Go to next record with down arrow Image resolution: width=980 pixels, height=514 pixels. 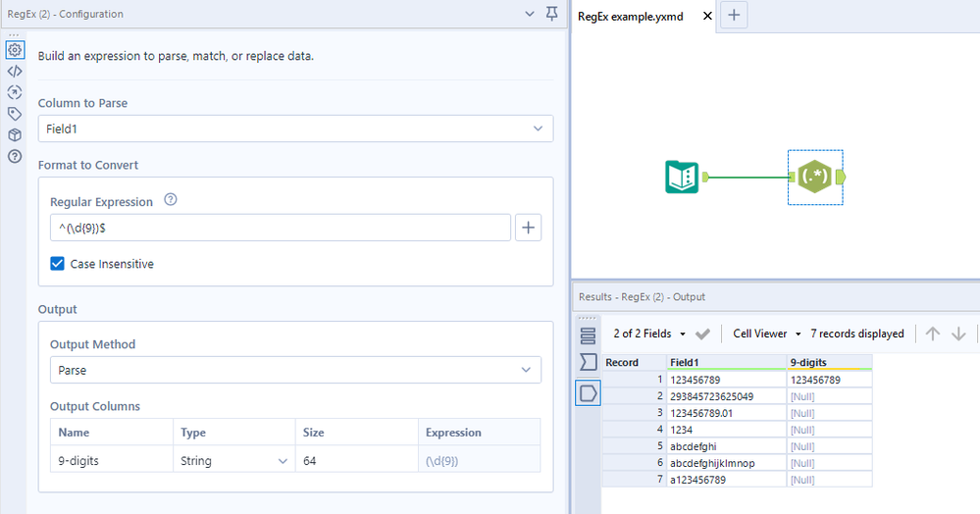[958, 334]
